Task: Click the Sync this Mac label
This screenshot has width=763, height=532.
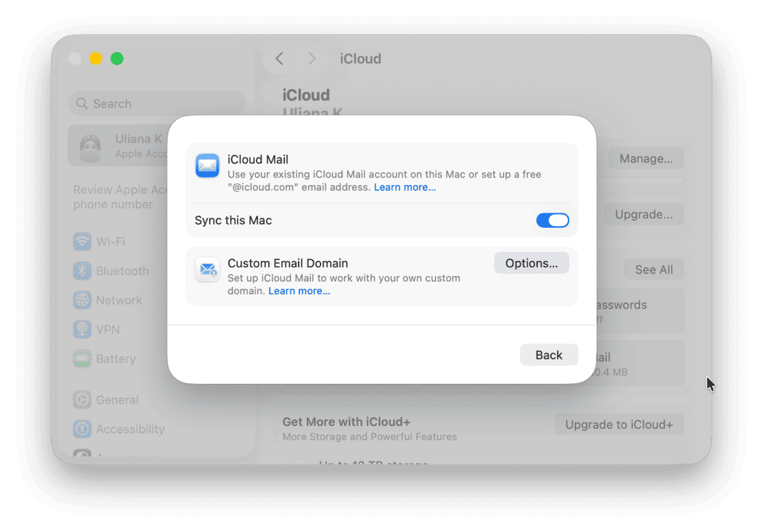Action: (233, 221)
